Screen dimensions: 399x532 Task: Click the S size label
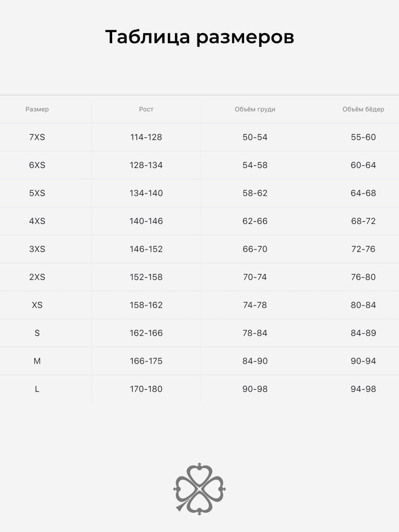(37, 333)
